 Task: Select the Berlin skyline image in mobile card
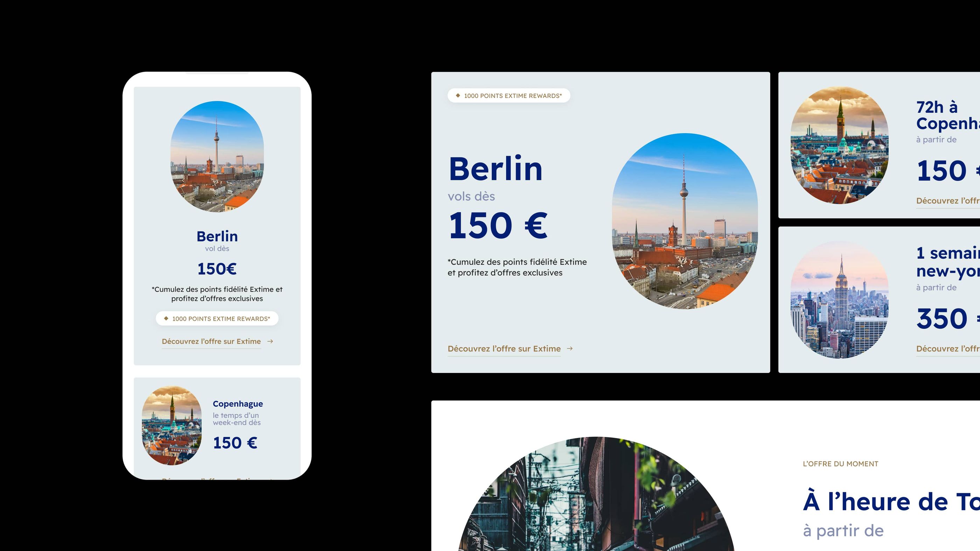217,156
